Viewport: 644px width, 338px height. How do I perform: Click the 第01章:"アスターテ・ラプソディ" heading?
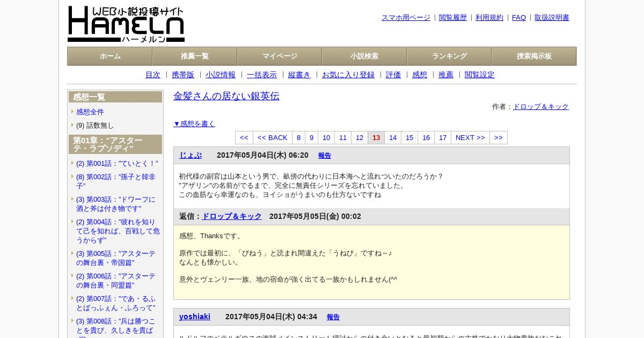tap(115, 144)
